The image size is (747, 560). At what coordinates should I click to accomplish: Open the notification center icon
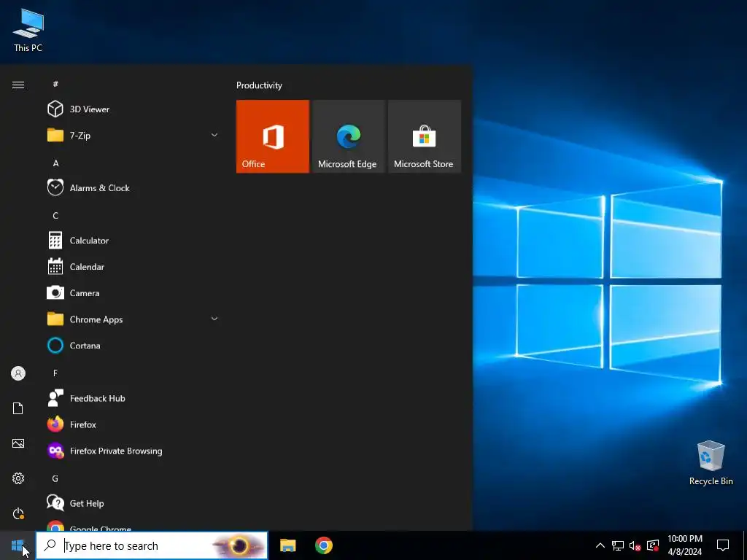pos(723,545)
